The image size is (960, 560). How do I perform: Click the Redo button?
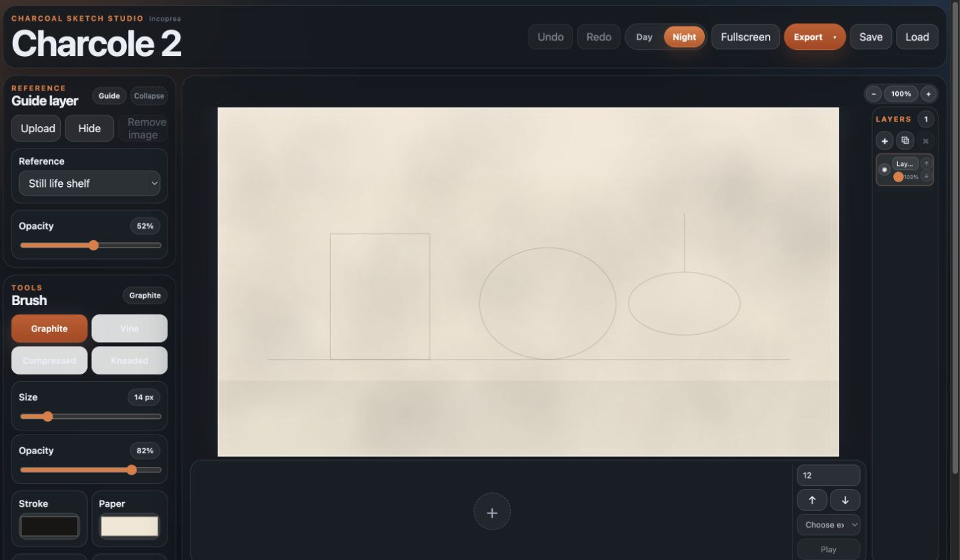click(599, 37)
